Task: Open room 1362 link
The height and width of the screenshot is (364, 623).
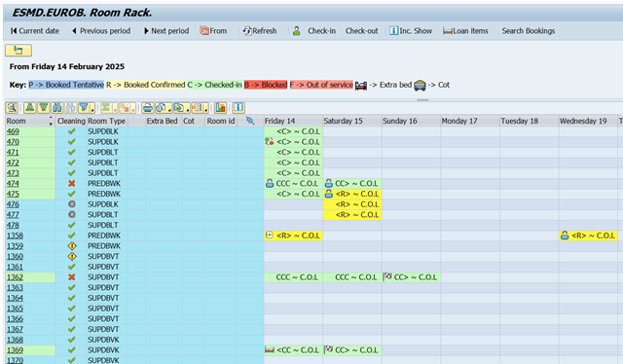Action: [x=15, y=277]
